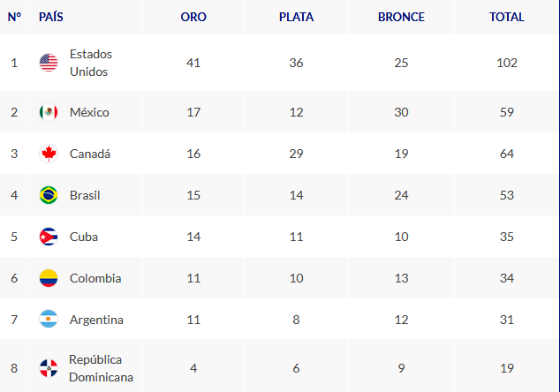Viewport: 560px width, 392px height.
Task: Click the Cuba flag icon
Action: pos(49,237)
